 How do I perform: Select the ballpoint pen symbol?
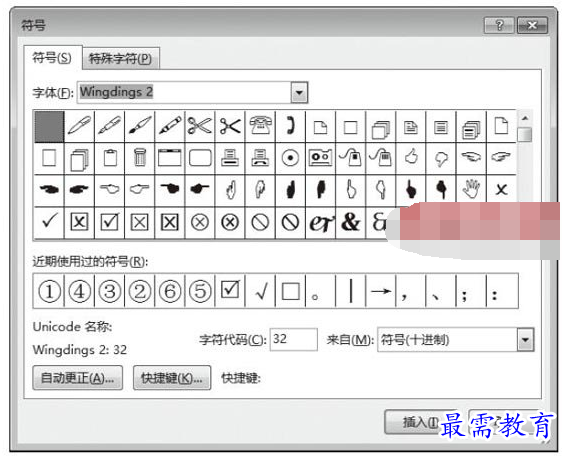(80, 126)
